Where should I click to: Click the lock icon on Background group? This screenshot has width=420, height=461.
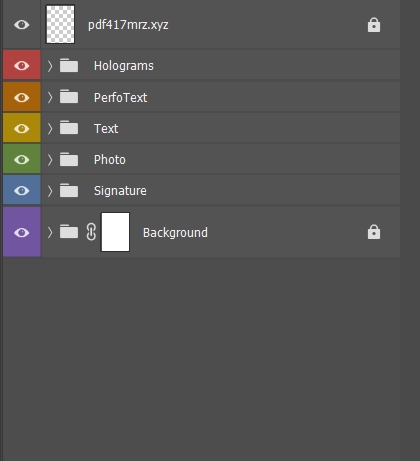click(374, 232)
